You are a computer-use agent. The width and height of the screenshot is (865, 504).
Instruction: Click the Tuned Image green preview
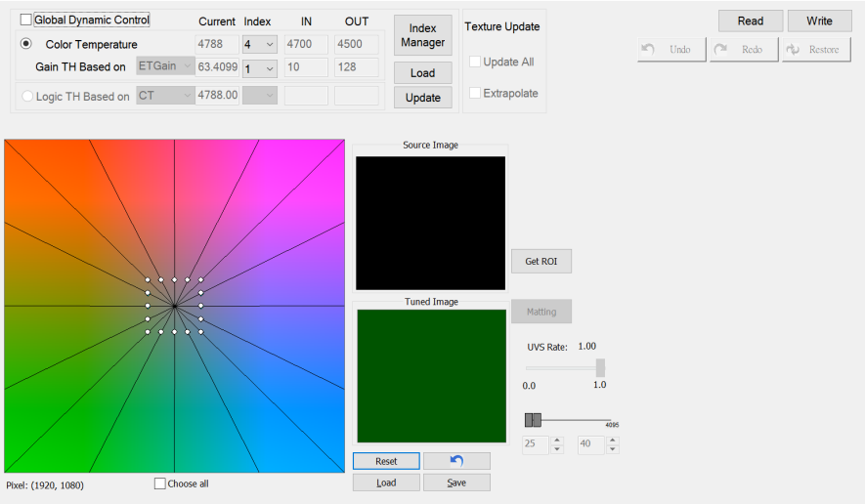coord(431,376)
